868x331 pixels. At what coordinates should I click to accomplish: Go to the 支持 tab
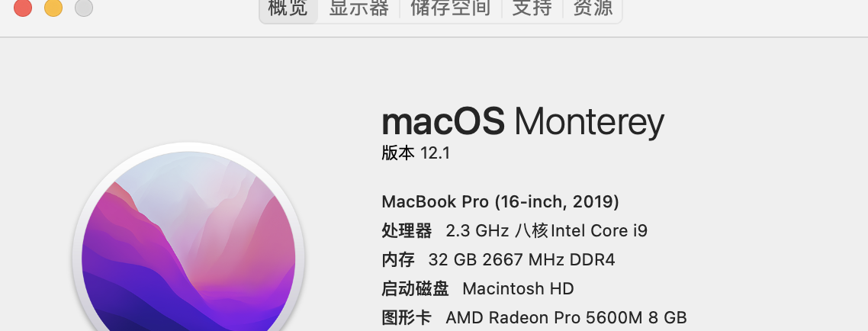click(532, 8)
